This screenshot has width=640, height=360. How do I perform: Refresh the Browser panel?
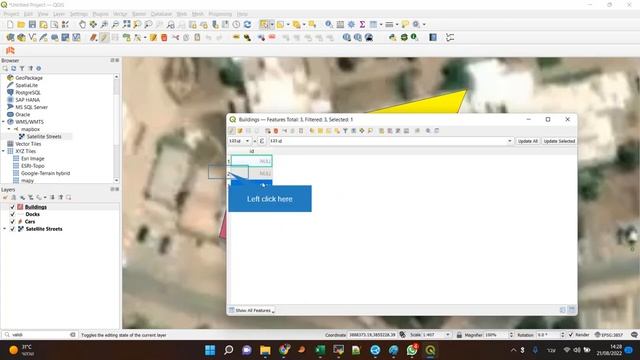(13, 69)
